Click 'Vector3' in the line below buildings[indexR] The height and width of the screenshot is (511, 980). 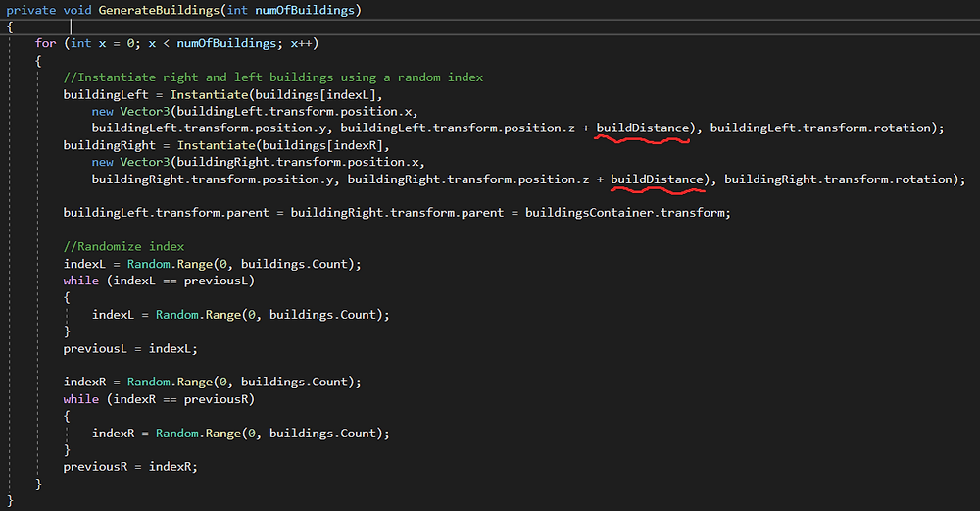[x=145, y=162]
